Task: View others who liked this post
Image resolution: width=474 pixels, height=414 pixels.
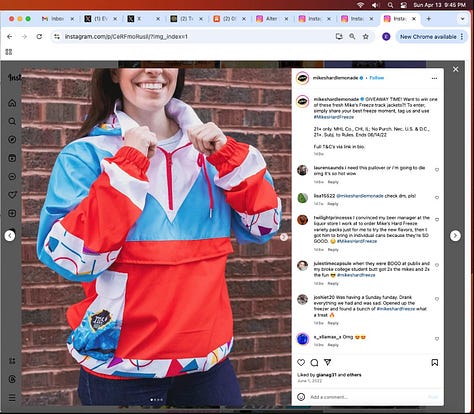Action: 354,375
